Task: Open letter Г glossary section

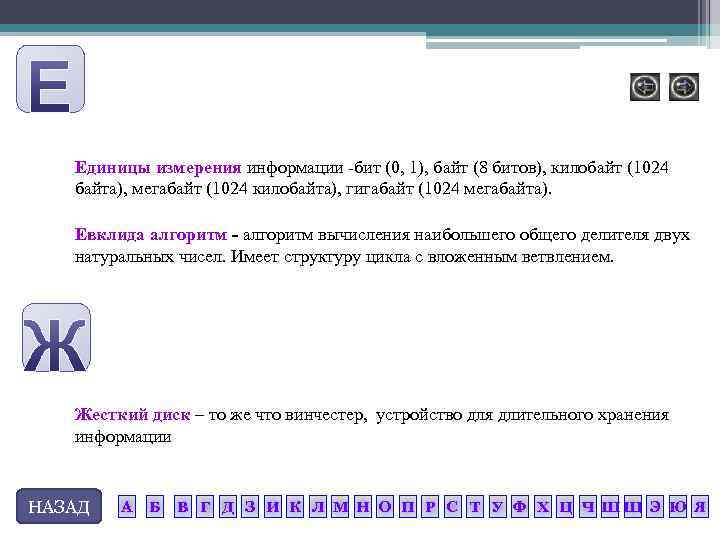Action: 205,506
